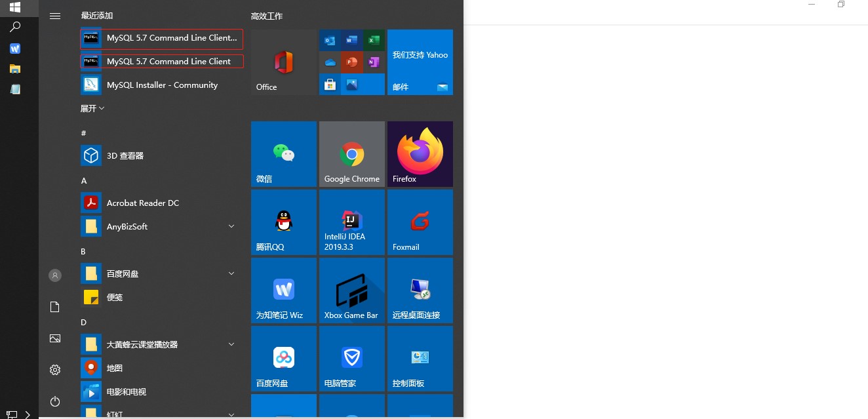The height and width of the screenshot is (419, 868).
Task: Click the # letter header in app list
Action: tap(83, 133)
